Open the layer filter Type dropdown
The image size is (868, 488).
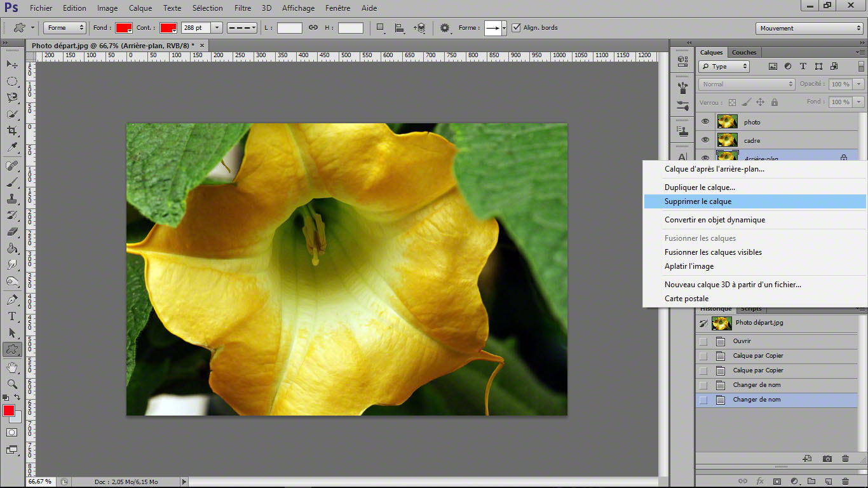point(724,66)
